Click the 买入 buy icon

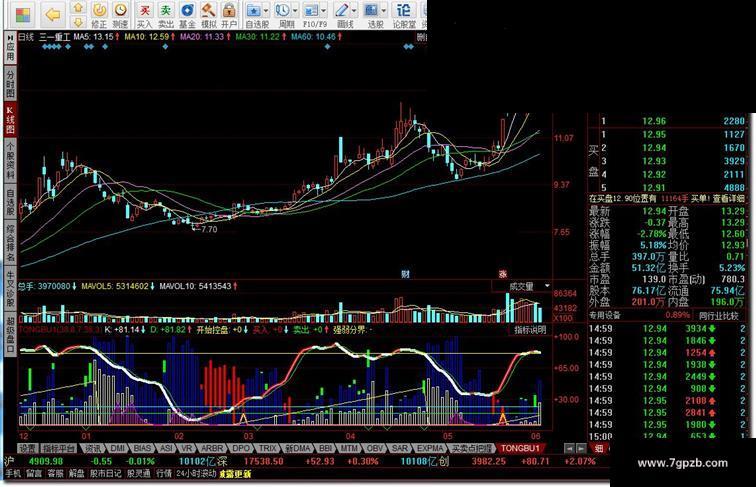pos(144,10)
